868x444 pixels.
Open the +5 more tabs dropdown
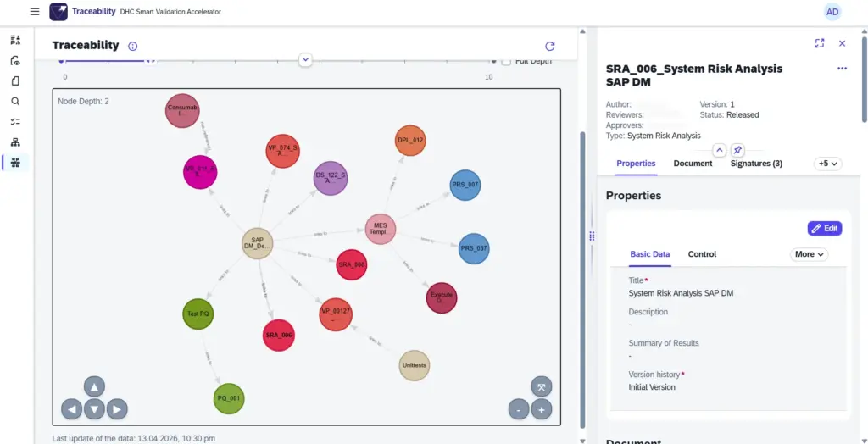click(x=827, y=164)
